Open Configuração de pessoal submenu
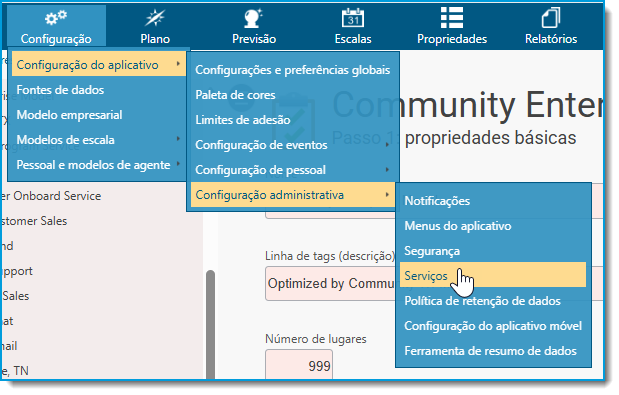 click(x=293, y=170)
